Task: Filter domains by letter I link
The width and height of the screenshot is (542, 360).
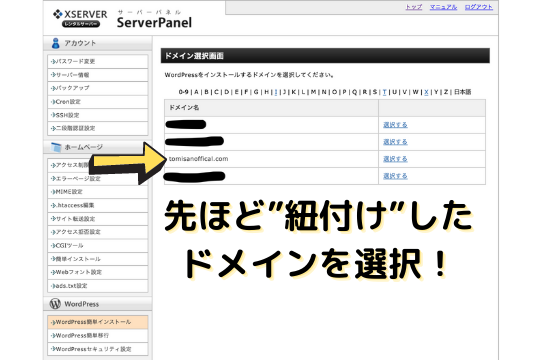Action: click(276, 92)
